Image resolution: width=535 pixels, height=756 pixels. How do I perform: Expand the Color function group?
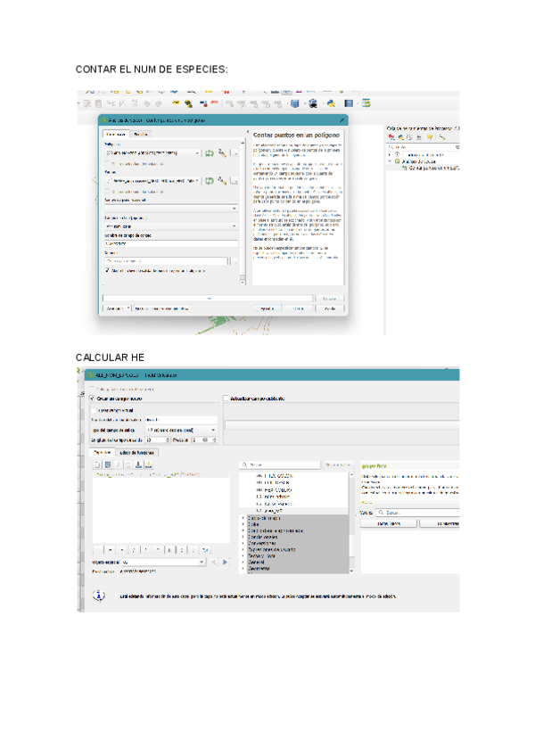[243, 524]
